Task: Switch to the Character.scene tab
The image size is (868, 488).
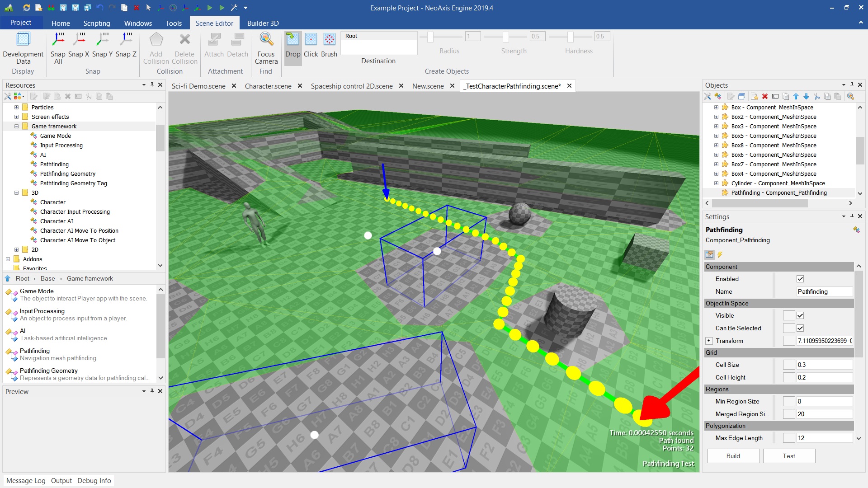Action: pyautogui.click(x=268, y=86)
